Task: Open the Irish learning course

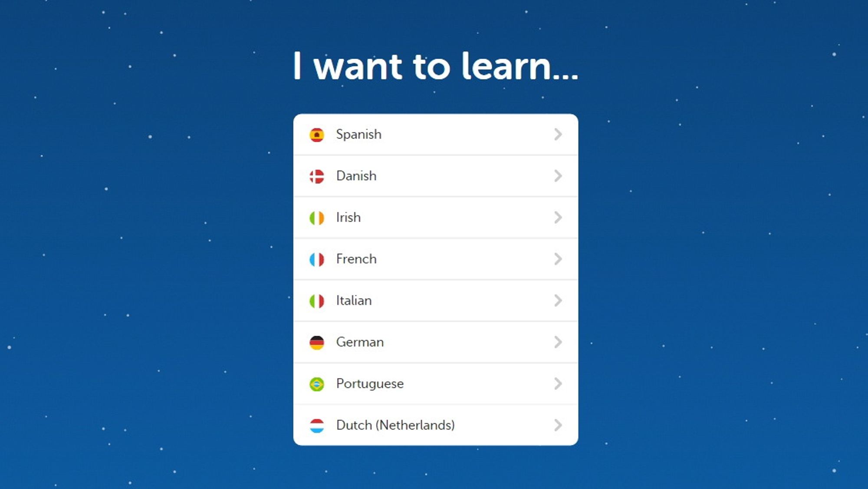Action: pyautogui.click(x=434, y=216)
